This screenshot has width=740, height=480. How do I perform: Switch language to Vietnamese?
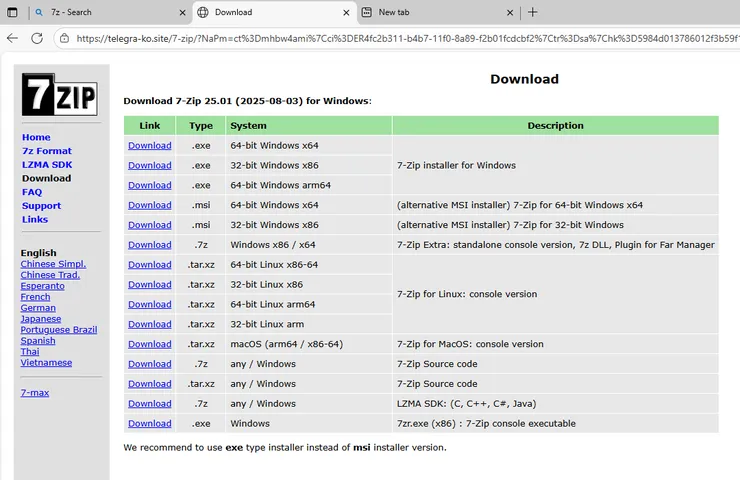tap(46, 362)
